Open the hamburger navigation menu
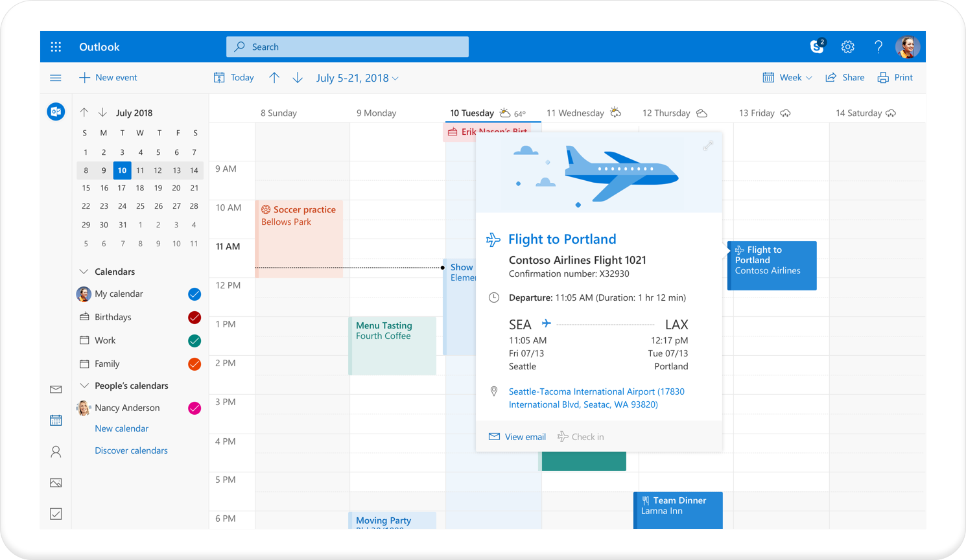 (56, 77)
